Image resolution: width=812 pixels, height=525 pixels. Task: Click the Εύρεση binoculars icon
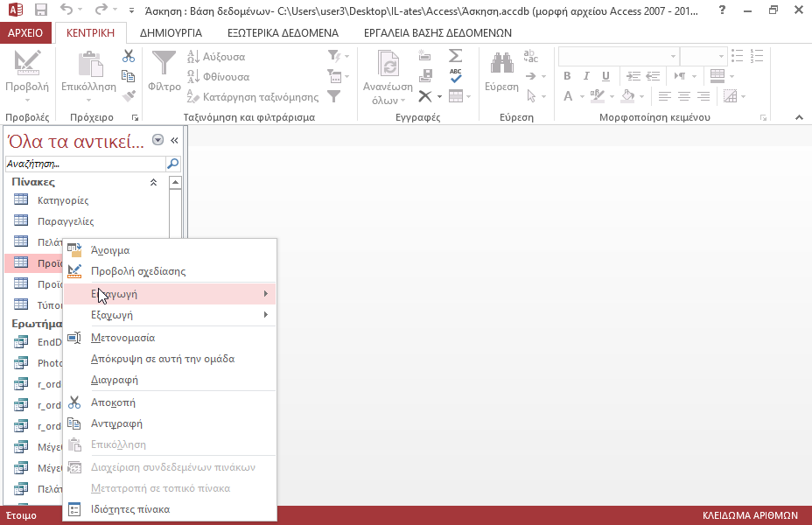[501, 63]
